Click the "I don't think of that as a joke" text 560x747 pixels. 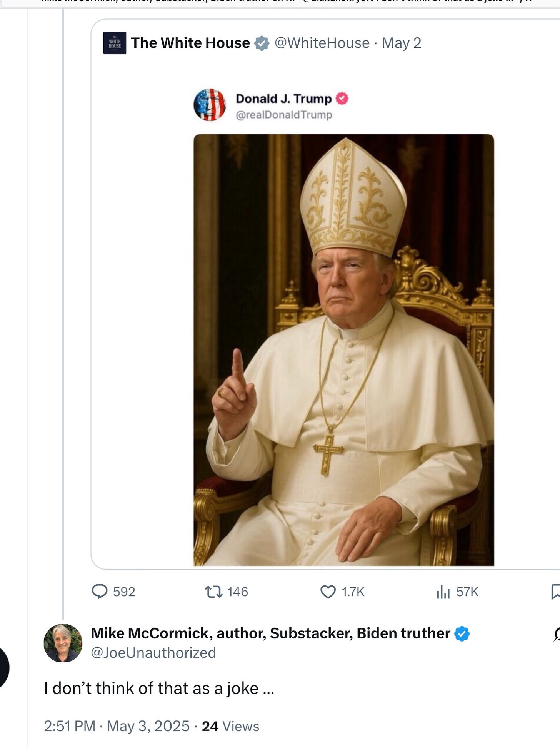click(x=158, y=689)
